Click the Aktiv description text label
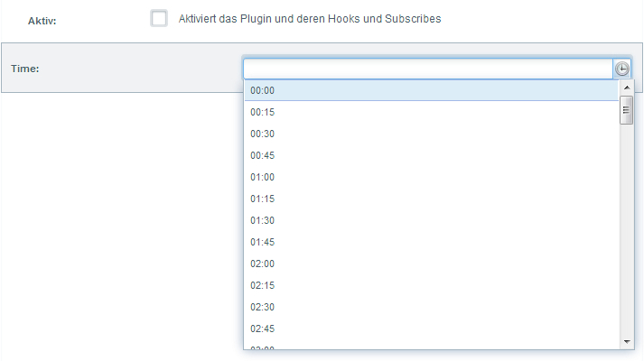The width and height of the screenshot is (644, 361). click(x=310, y=18)
